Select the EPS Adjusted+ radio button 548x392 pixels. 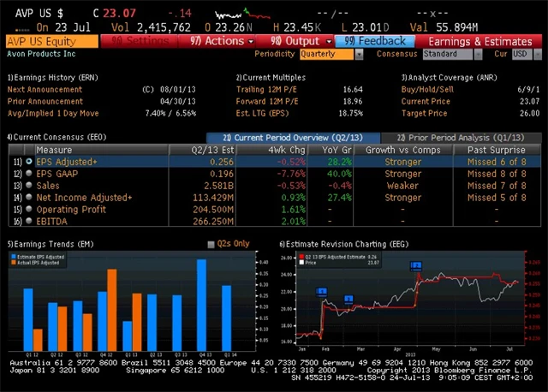click(x=29, y=161)
